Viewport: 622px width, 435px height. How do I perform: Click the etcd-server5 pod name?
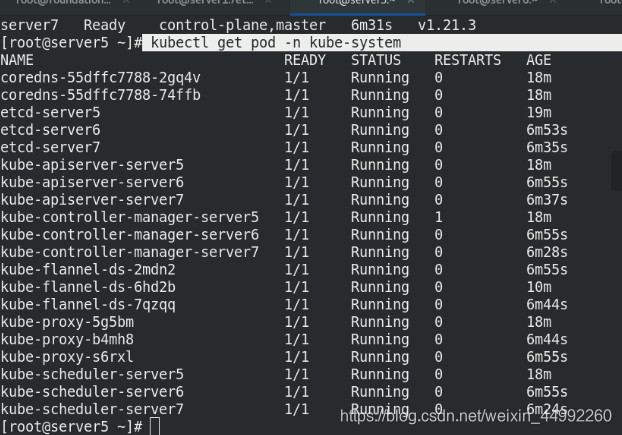[50, 112]
